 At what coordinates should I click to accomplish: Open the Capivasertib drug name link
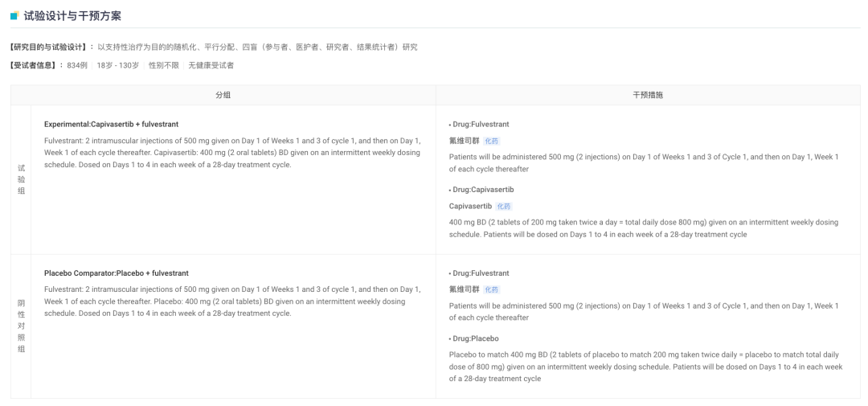(x=470, y=206)
